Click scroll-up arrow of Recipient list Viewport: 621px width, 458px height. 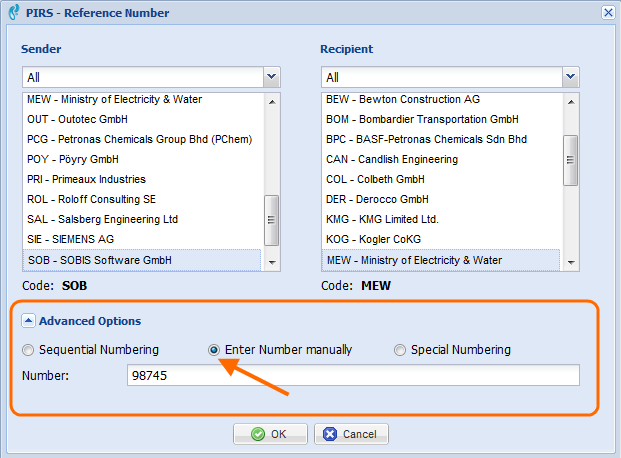(x=571, y=102)
